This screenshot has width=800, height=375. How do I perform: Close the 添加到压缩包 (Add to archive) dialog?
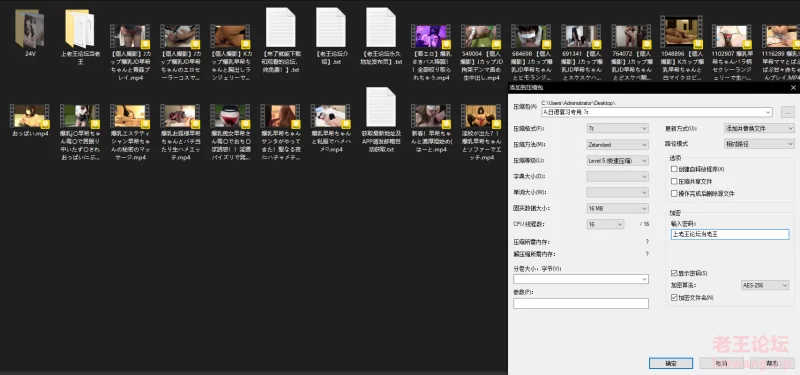tap(793, 88)
